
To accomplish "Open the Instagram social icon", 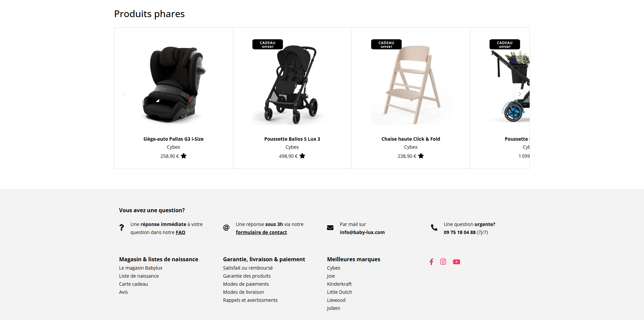I will point(443,262).
